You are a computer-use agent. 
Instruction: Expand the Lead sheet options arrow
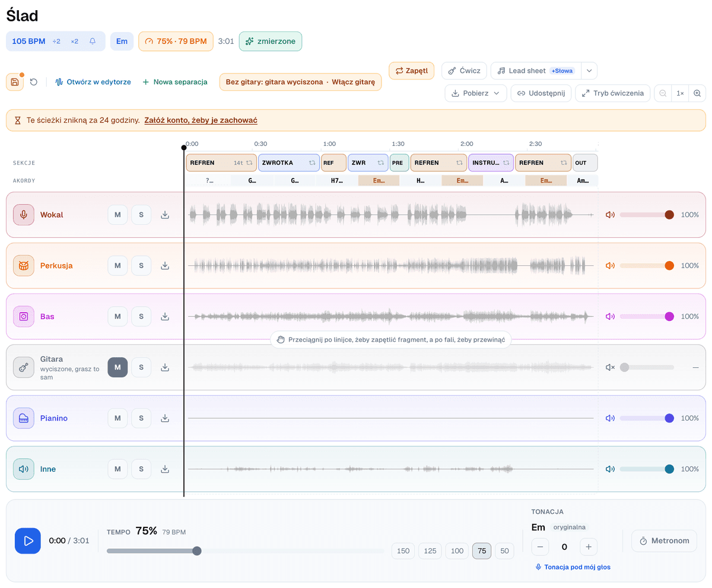coord(589,71)
